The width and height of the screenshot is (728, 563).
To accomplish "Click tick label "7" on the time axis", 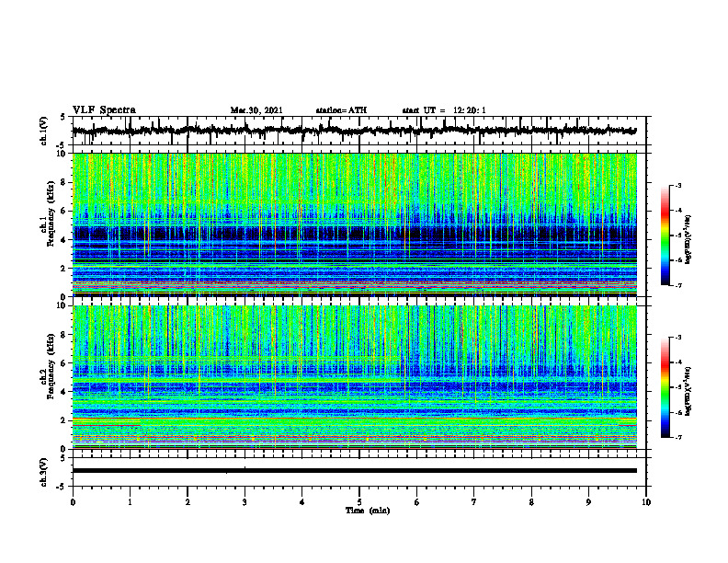I will coord(474,502).
